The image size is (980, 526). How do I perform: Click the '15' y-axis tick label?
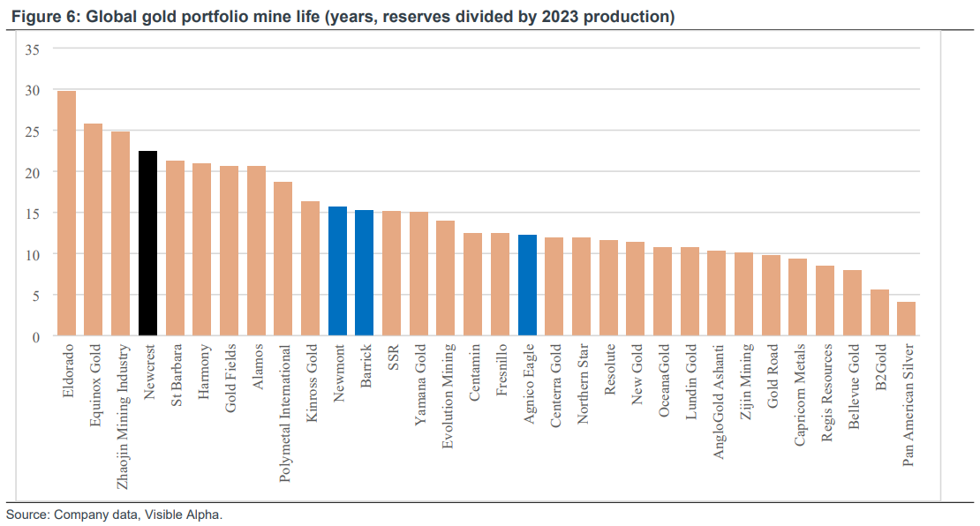coord(33,214)
